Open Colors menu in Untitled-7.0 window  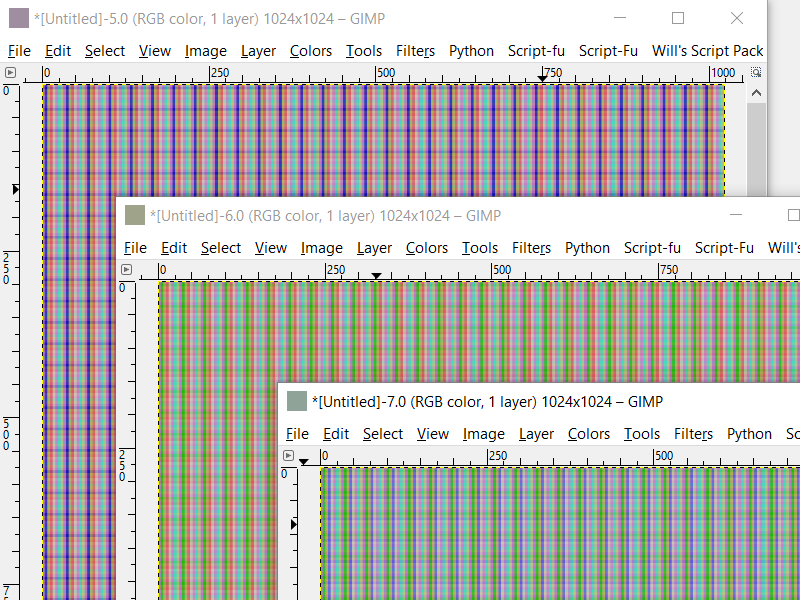[589, 434]
